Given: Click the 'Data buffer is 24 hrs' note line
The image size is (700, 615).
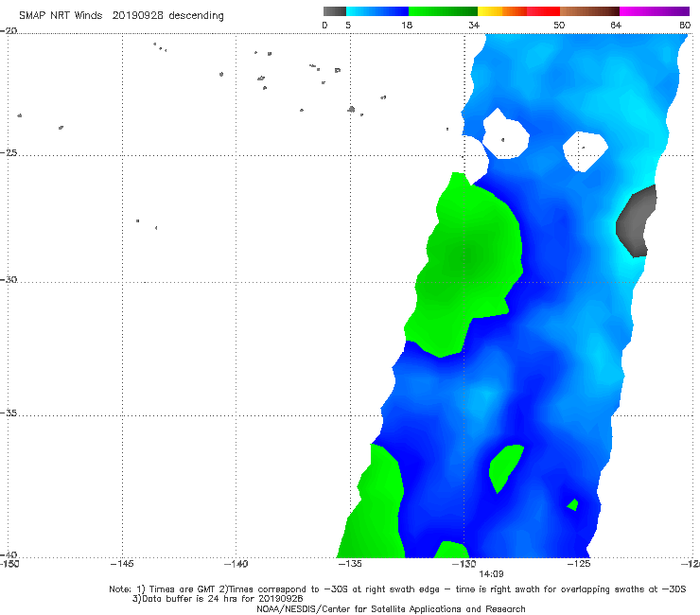Looking at the screenshot, I should [x=218, y=599].
